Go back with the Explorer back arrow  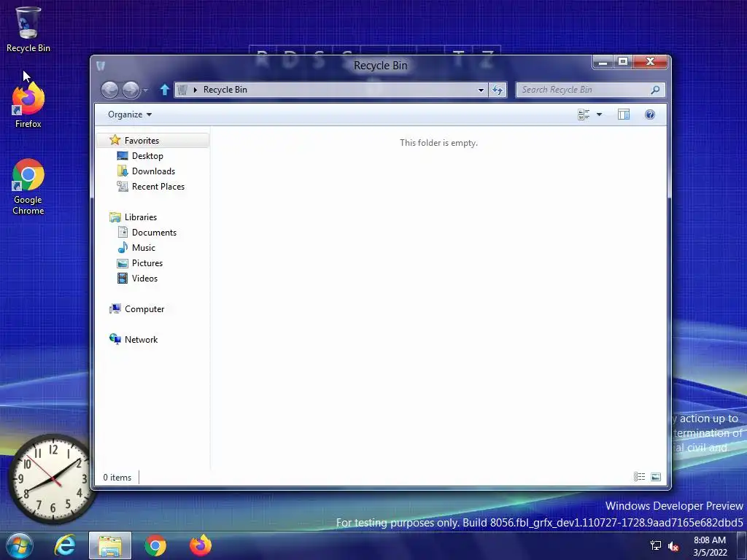109,90
